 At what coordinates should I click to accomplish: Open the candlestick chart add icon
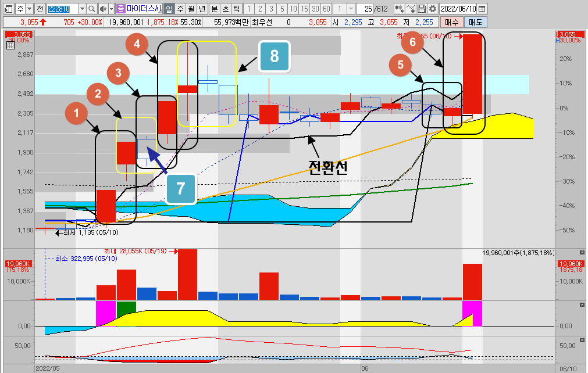(400, 9)
